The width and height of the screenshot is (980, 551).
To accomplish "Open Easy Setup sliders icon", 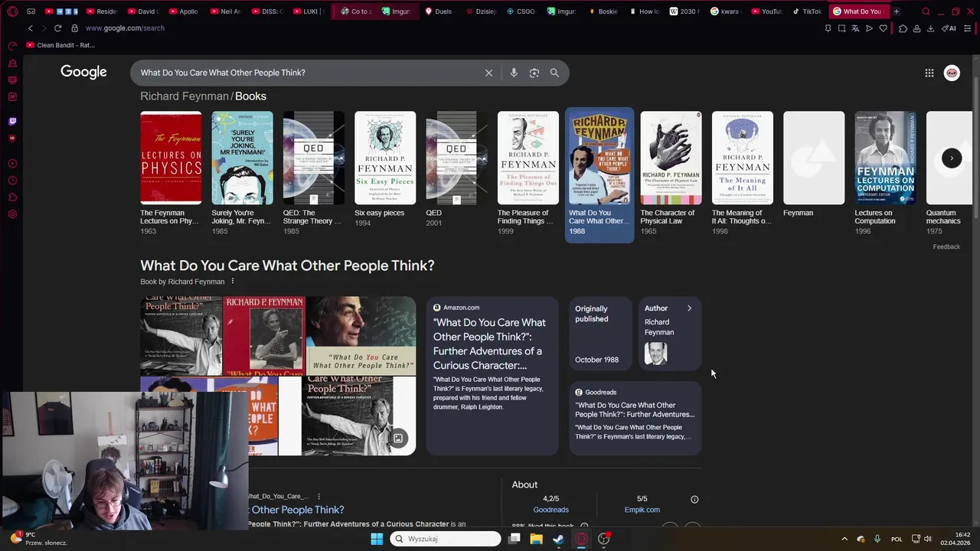I will click(x=968, y=28).
